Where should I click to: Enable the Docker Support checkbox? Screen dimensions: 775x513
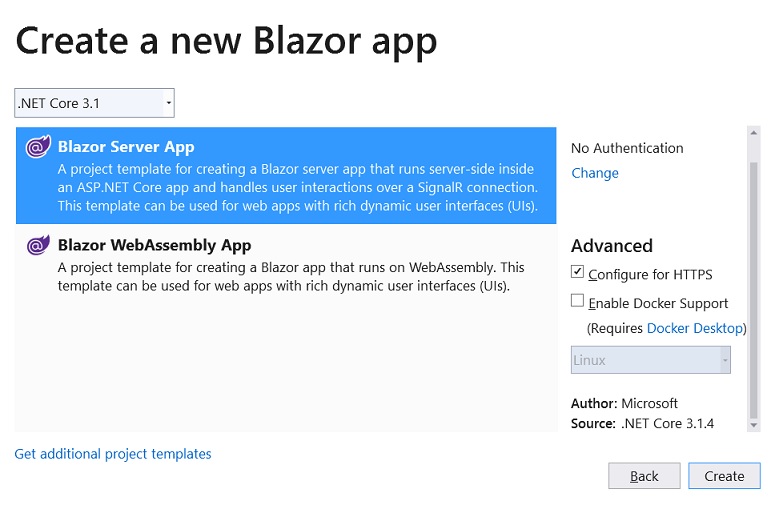click(577, 300)
